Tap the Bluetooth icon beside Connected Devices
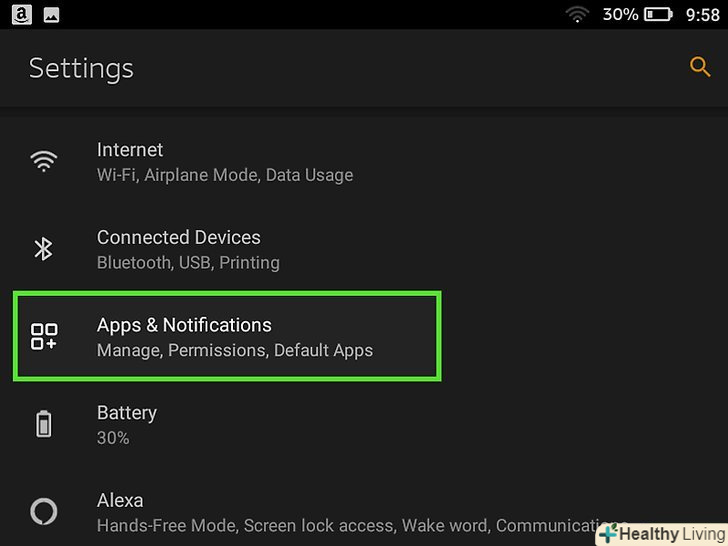The width and height of the screenshot is (728, 546). pyautogui.click(x=44, y=249)
